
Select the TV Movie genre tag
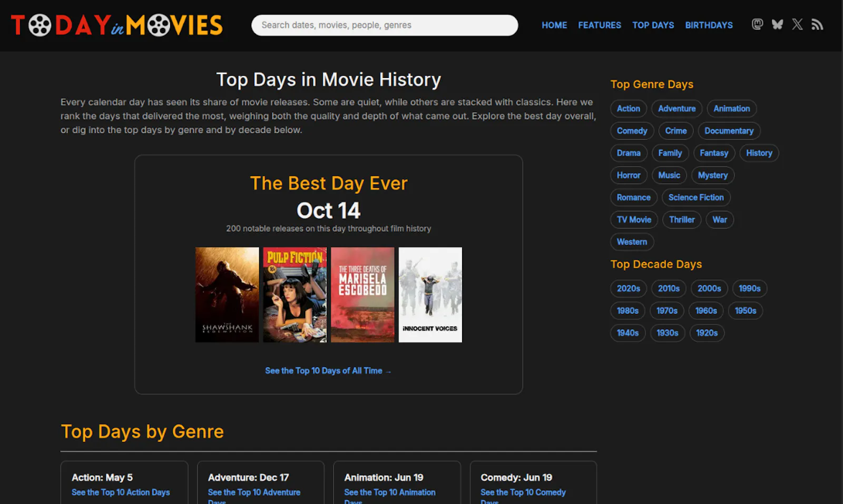634,220
